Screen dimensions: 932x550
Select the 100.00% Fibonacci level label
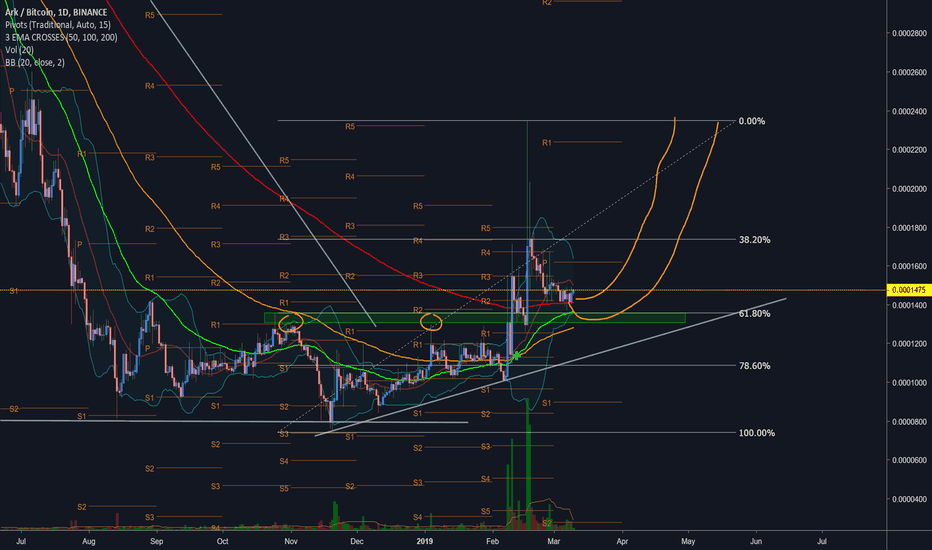point(757,433)
